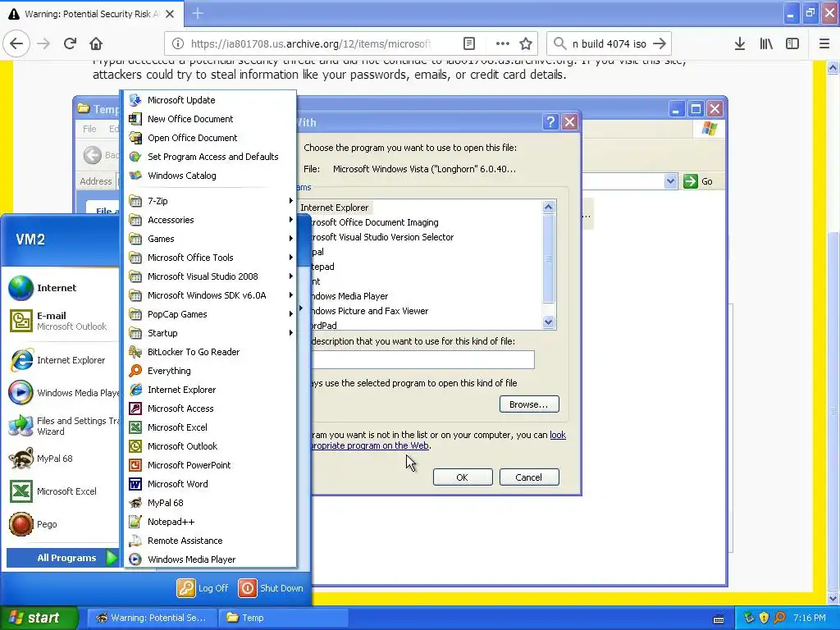The height and width of the screenshot is (630, 840).
Task: Select Windows Picture and Fax Viewer entry
Action: [370, 311]
